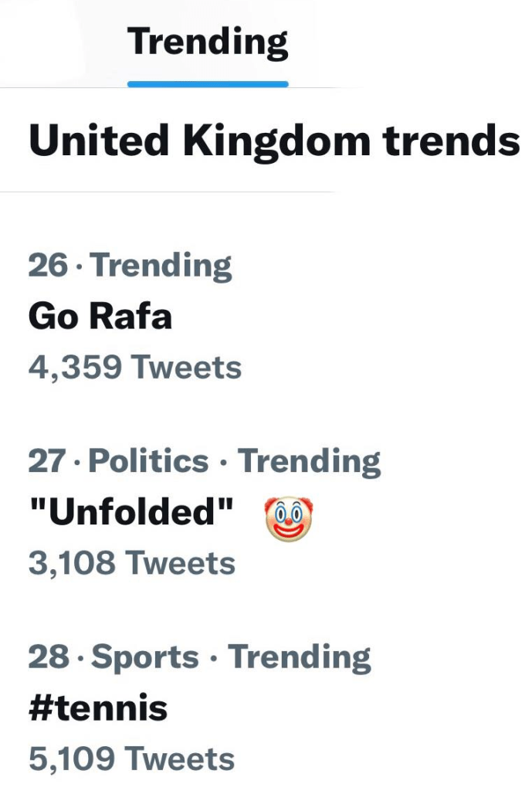The width and height of the screenshot is (532, 791).
Task: Open the #tennis hashtag trend
Action: point(97,708)
